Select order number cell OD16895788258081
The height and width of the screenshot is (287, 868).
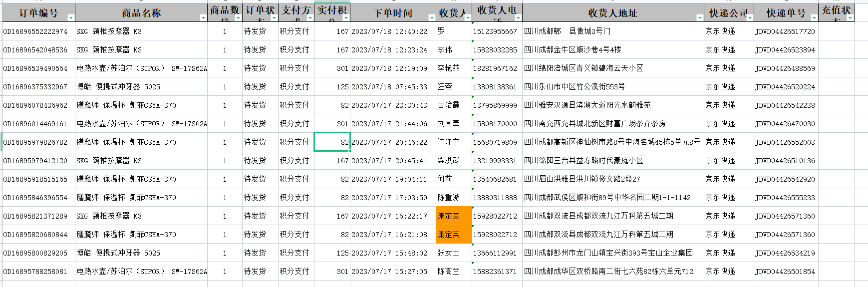pos(39,271)
